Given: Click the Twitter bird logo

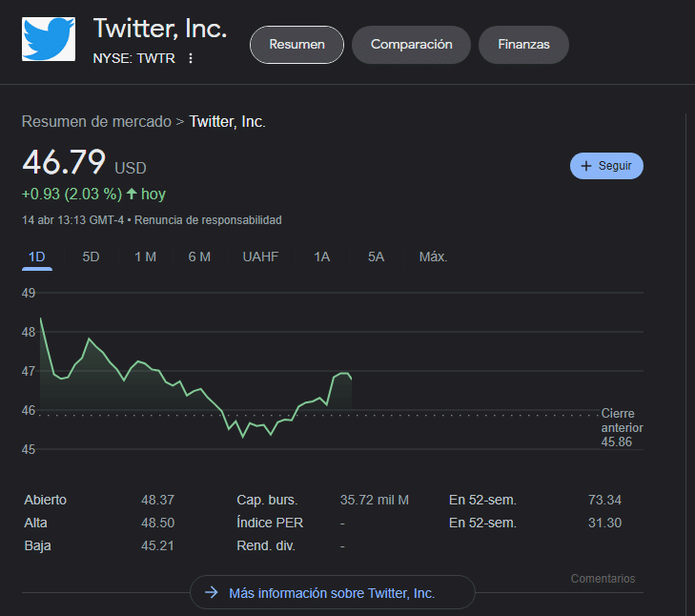Looking at the screenshot, I should (49, 39).
